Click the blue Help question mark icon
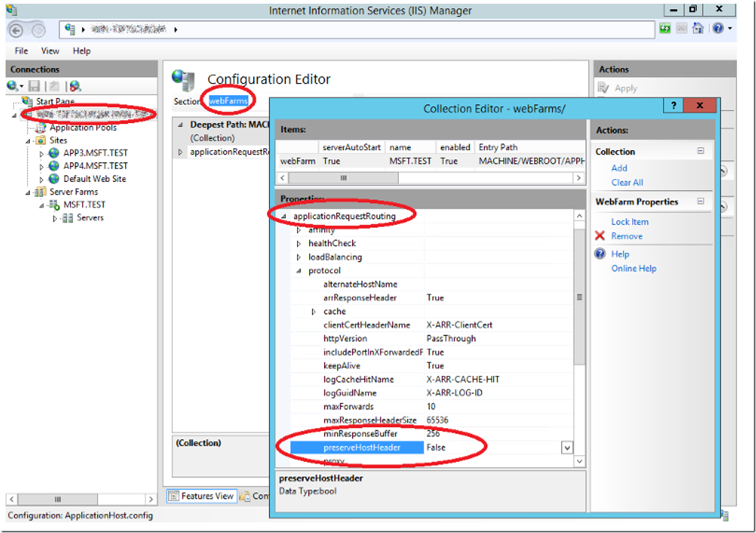Image resolution: width=756 pixels, height=533 pixels. [x=600, y=254]
